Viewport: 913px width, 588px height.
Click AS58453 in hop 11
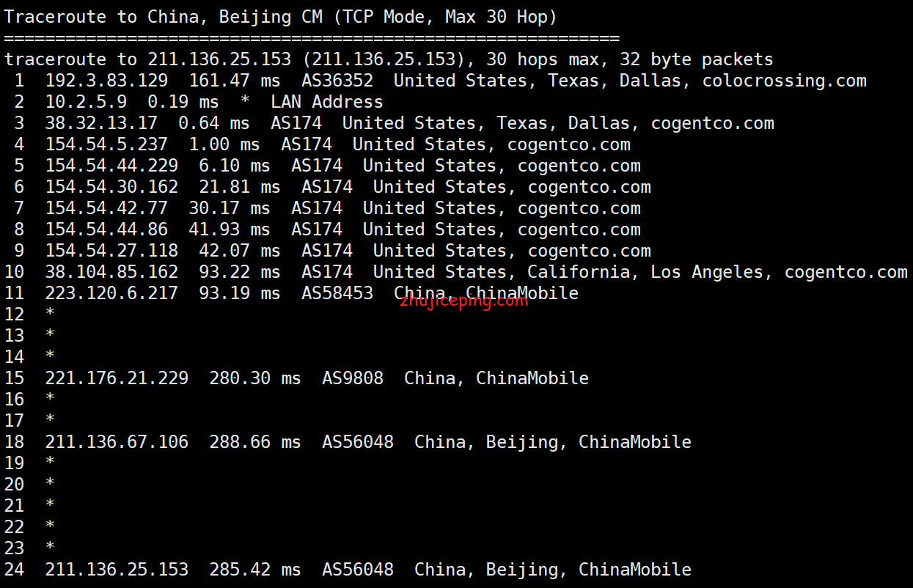click(x=337, y=293)
